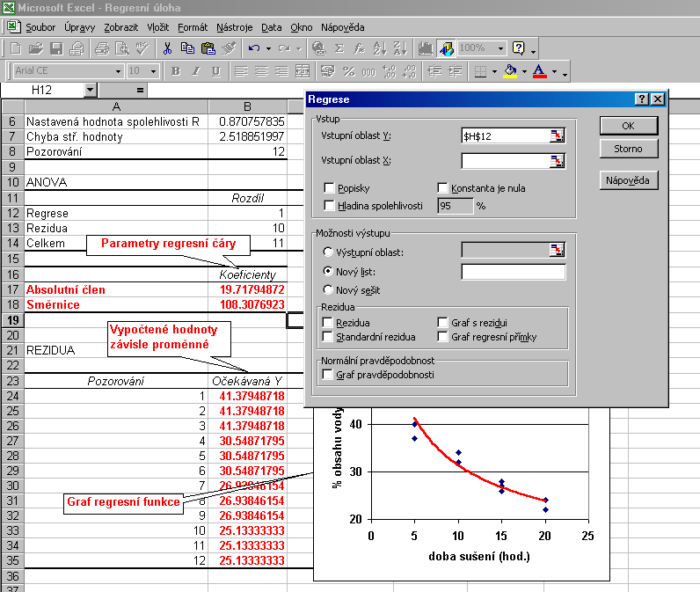Click the Undo arrow icon
The image size is (700, 592).
click(254, 48)
